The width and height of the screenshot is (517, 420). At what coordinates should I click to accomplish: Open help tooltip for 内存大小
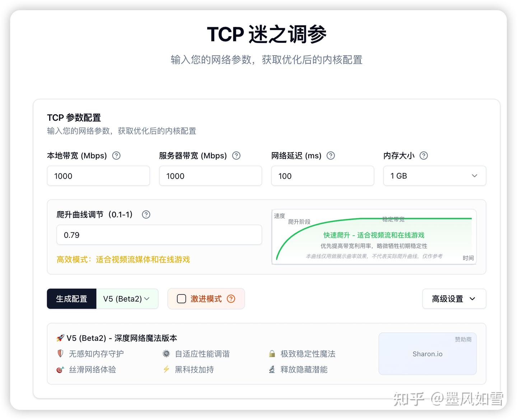coord(424,156)
